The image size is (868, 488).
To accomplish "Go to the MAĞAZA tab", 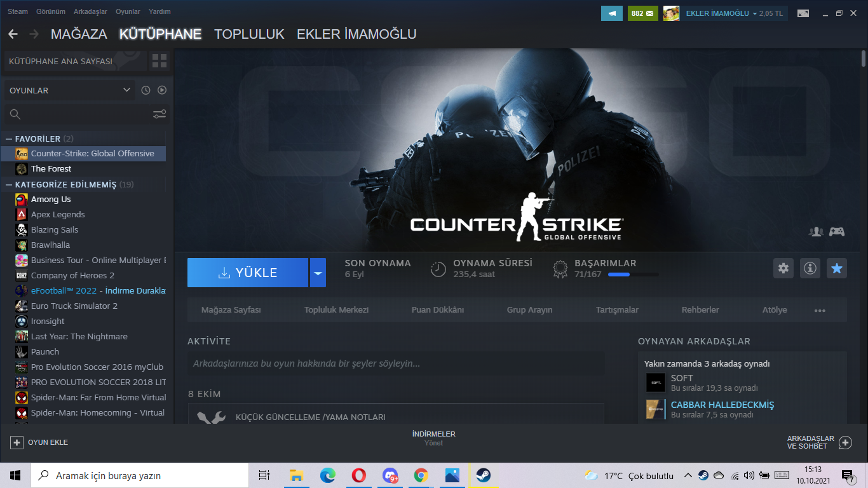I will [x=79, y=34].
